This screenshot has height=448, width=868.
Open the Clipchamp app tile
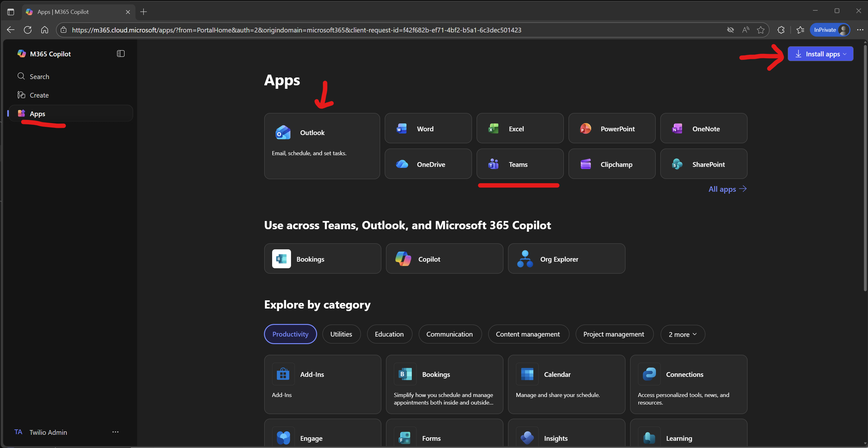(x=612, y=164)
